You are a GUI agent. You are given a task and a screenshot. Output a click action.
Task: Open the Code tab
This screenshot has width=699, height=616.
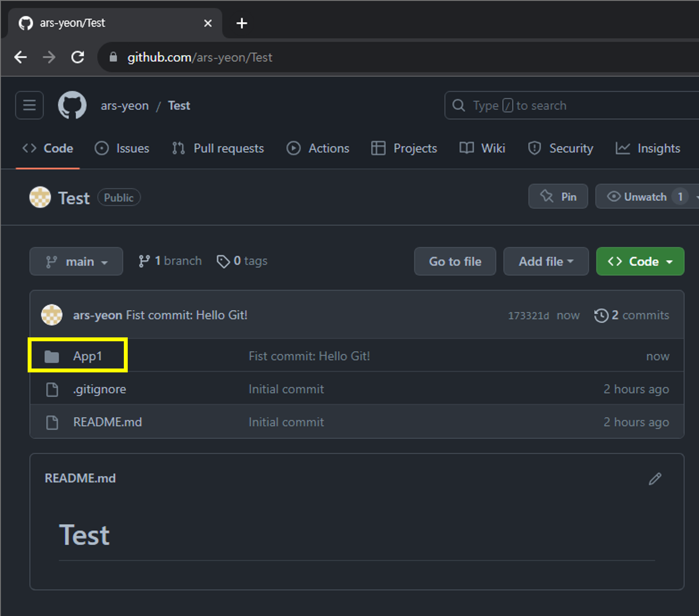tap(48, 148)
